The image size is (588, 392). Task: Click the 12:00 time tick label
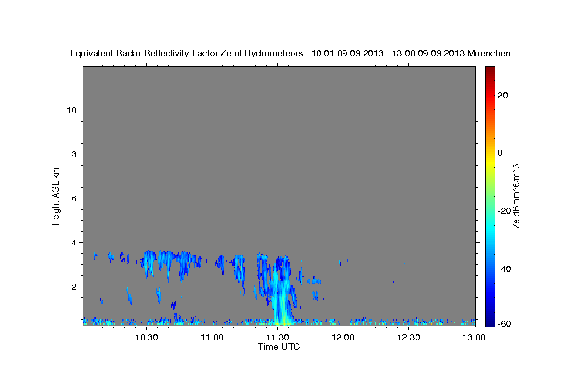pos(343,337)
